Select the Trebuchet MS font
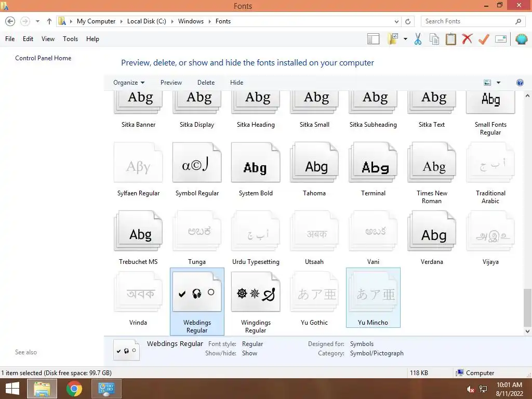Image resolution: width=532 pixels, height=399 pixels. pos(138,238)
